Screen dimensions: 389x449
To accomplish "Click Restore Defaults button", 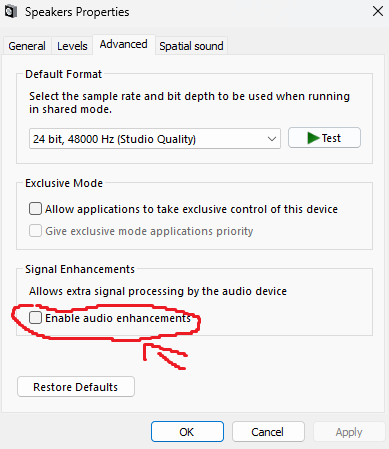I will point(76,387).
